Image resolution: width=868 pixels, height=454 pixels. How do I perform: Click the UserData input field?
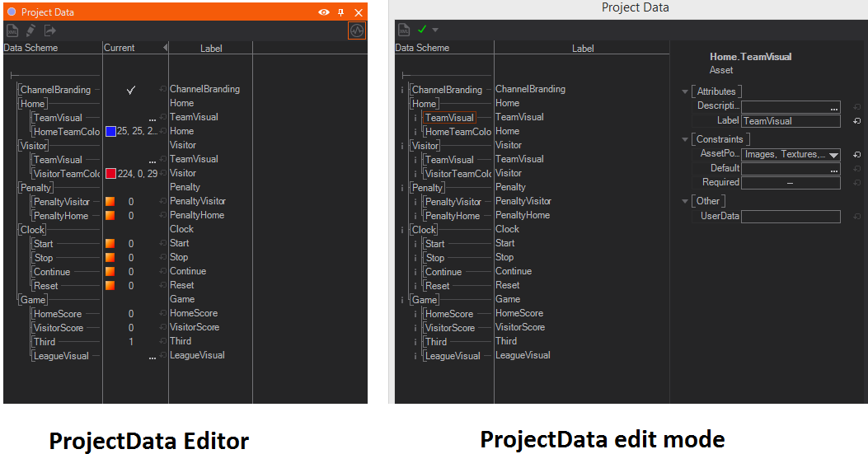point(790,216)
